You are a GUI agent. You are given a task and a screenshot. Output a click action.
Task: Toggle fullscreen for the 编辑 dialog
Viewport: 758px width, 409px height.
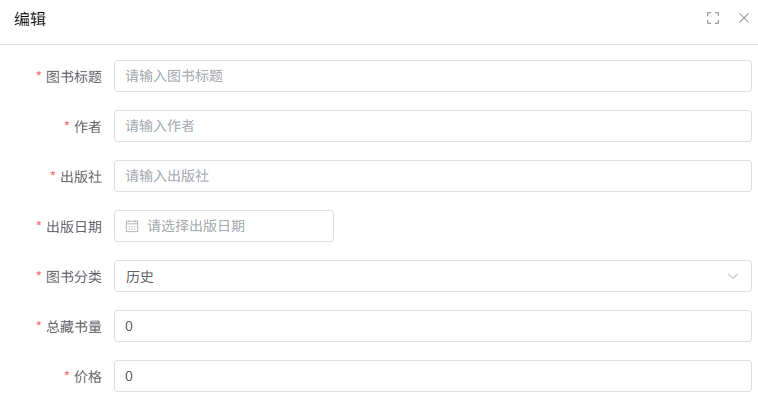[713, 18]
